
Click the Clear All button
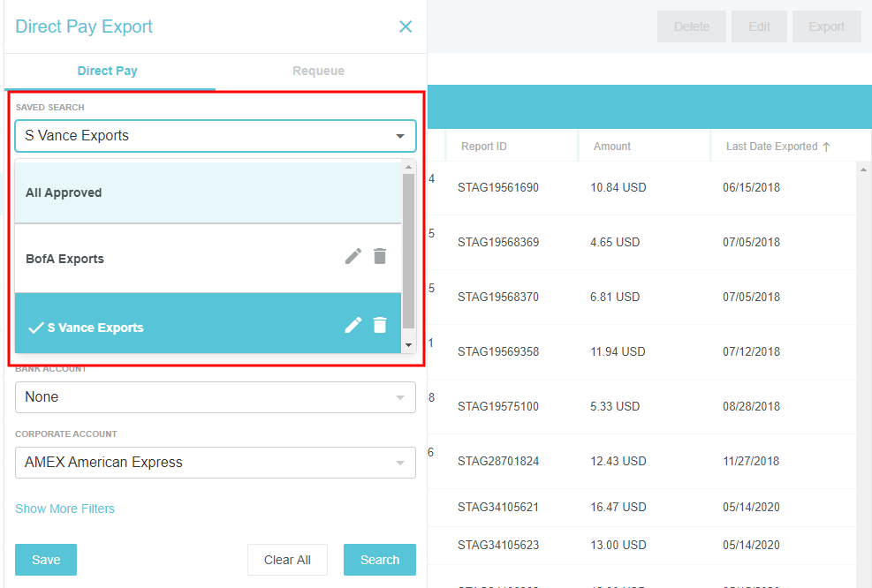pyautogui.click(x=287, y=560)
